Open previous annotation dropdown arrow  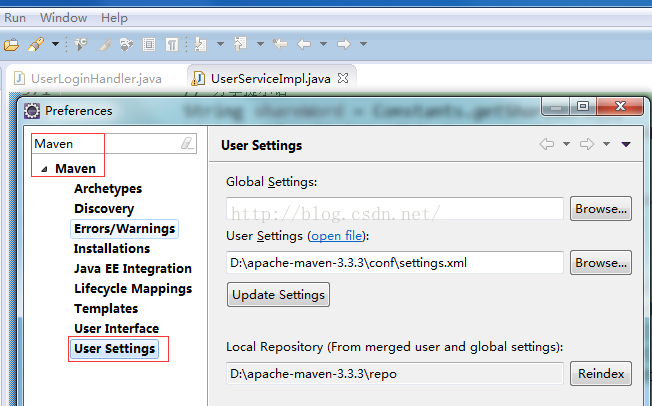260,44
